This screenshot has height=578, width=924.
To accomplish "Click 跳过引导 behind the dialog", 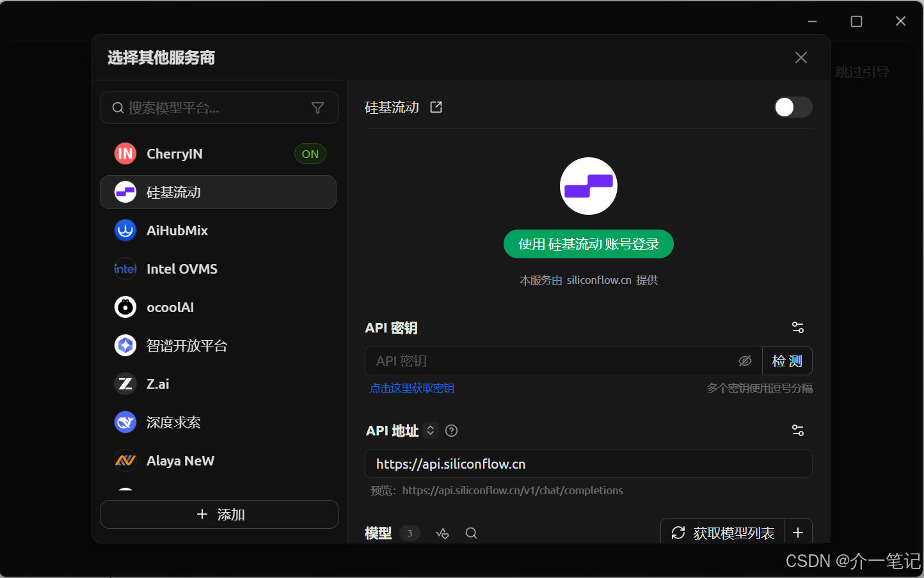I will tap(863, 72).
